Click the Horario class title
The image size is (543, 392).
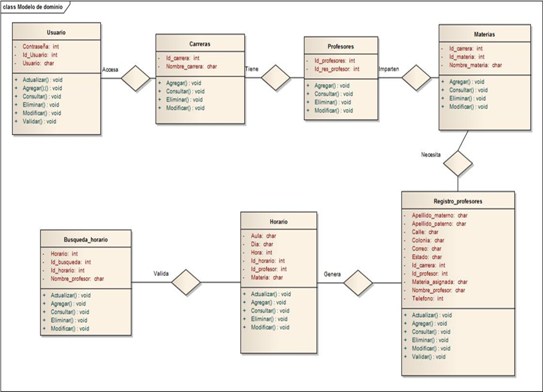tap(279, 222)
